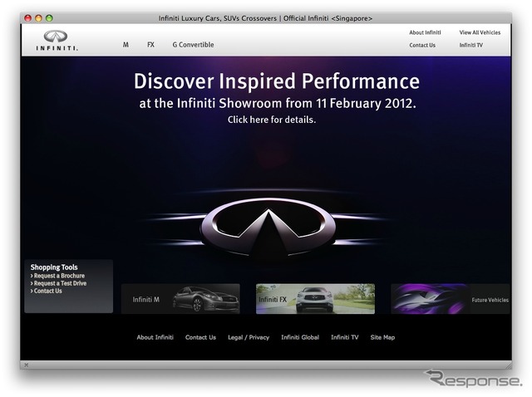Open About Infiniti in top header

pos(425,32)
